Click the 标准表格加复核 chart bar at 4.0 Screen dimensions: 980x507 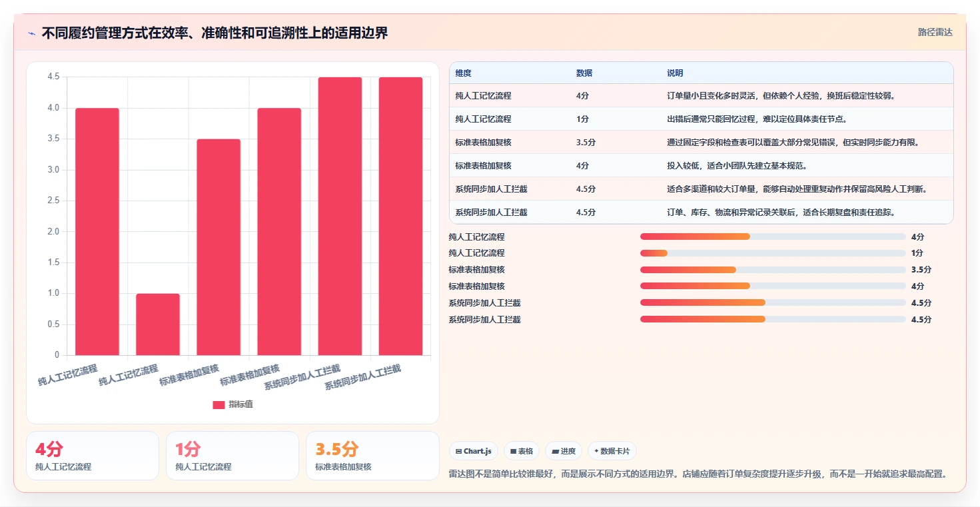pyautogui.click(x=279, y=231)
